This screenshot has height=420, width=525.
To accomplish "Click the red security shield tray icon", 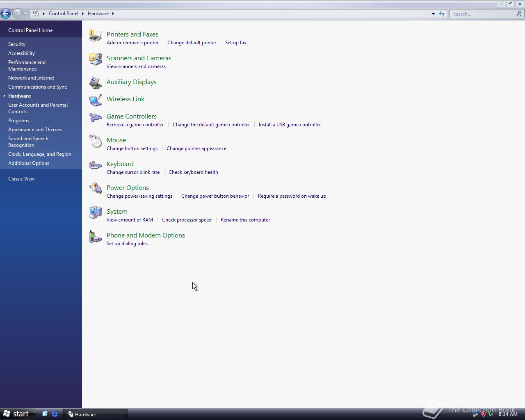I will point(483,414).
